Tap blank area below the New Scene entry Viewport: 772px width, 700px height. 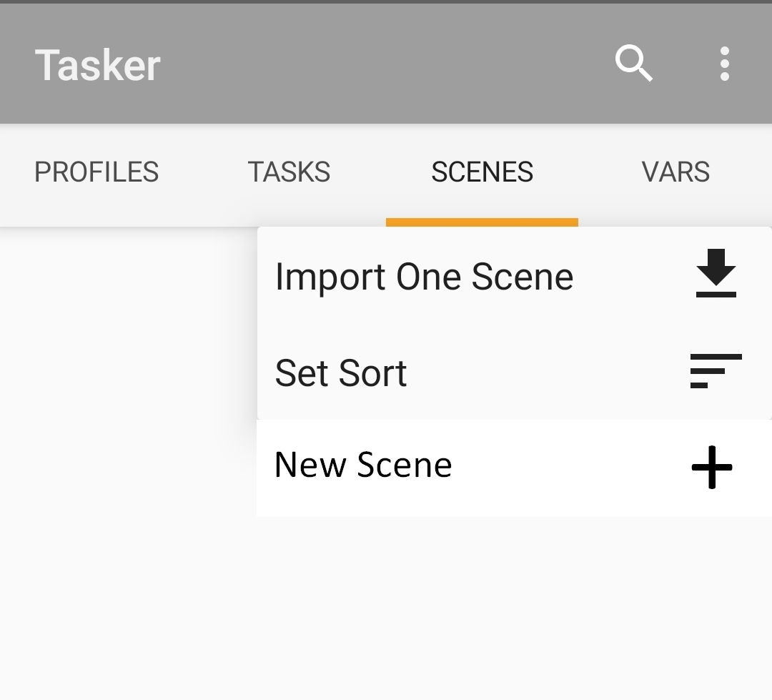point(500,608)
